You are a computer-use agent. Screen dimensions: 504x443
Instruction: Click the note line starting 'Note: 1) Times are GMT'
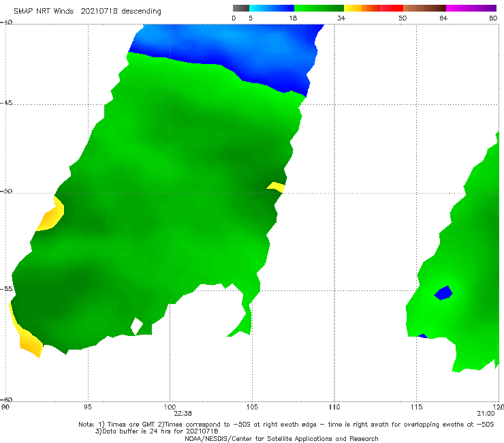pyautogui.click(x=286, y=425)
